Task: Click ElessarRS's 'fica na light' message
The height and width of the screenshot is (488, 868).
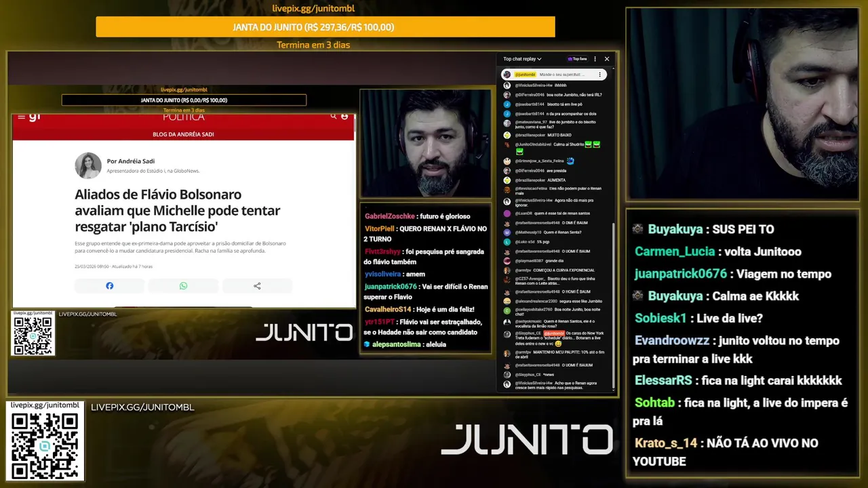Action: (x=738, y=380)
